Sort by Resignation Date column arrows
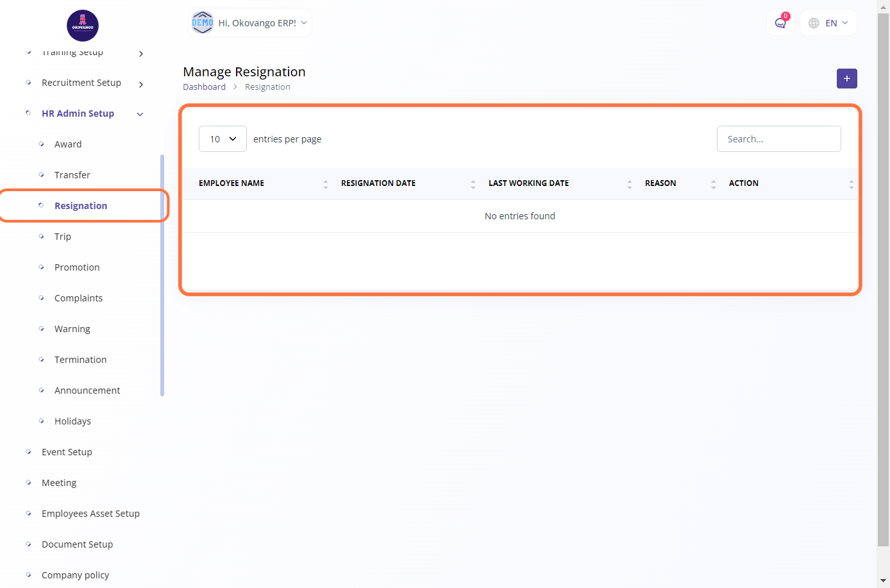Viewport: 890px width, 588px height. point(473,184)
